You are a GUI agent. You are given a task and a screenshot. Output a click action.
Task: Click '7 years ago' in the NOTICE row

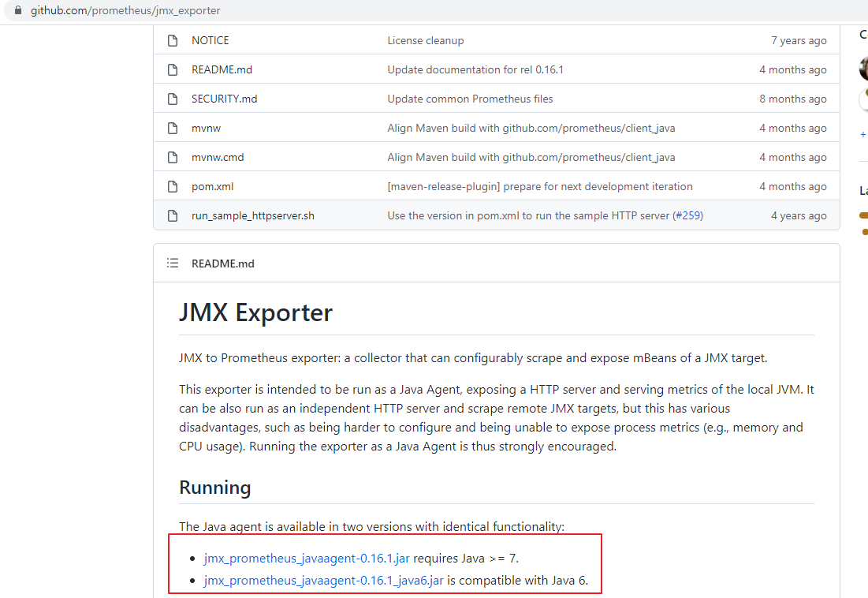click(x=799, y=40)
